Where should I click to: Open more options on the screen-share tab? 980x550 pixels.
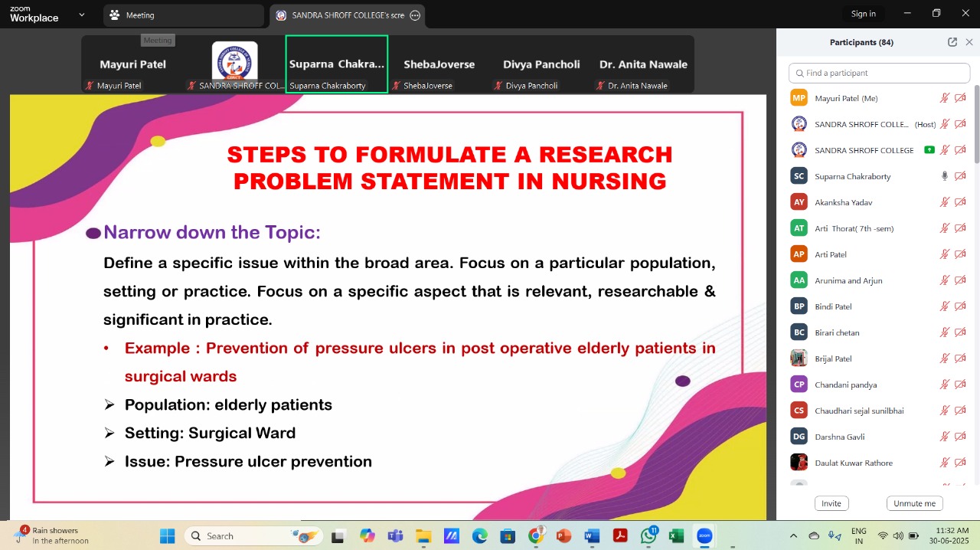415,15
